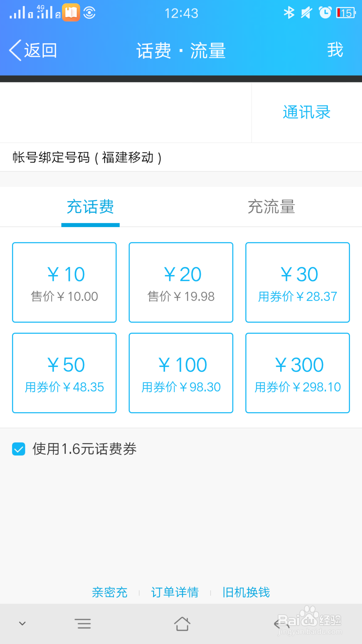Viewport: 362px width, 644px height.
Task: Open the 订单详情 order details link
Action: [175, 592]
